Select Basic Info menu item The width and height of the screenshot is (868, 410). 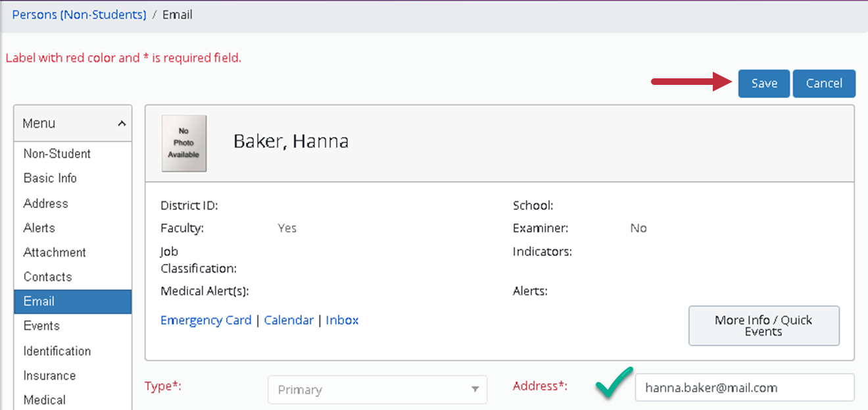click(x=50, y=178)
